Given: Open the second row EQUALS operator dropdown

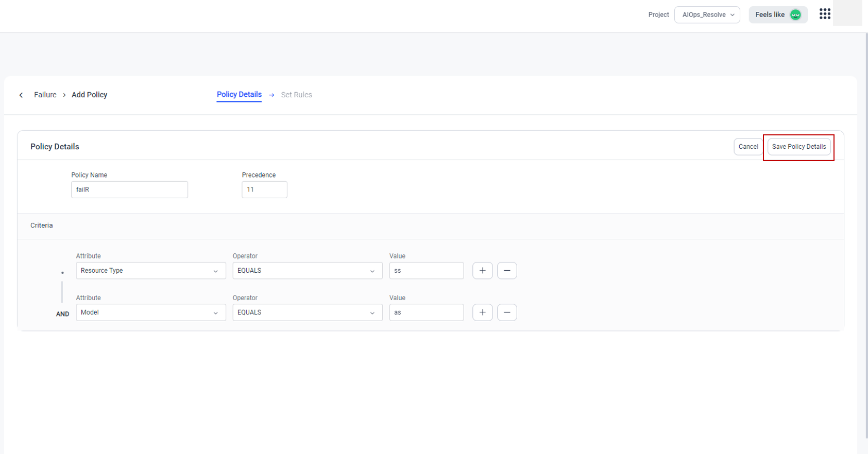Looking at the screenshot, I should coord(307,312).
